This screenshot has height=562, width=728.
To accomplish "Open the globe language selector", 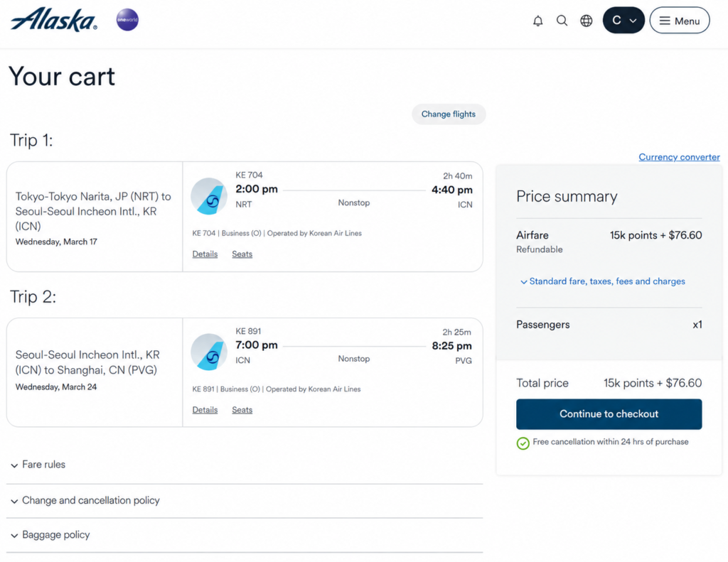I will click(x=587, y=21).
